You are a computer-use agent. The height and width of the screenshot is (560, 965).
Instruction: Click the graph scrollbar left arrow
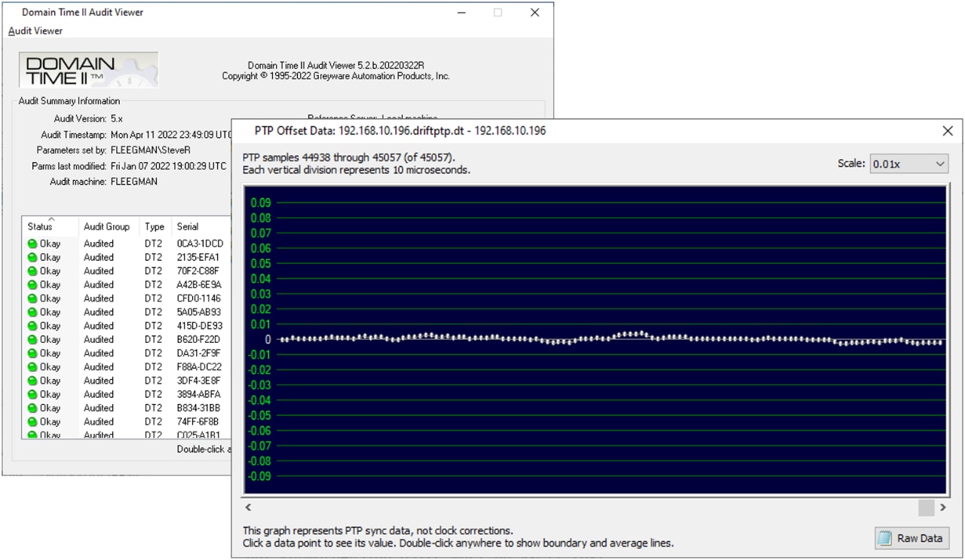click(249, 508)
